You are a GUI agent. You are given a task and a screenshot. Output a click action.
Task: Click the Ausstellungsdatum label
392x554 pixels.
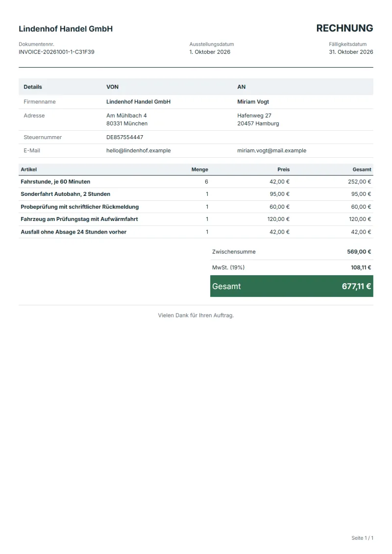pos(212,44)
